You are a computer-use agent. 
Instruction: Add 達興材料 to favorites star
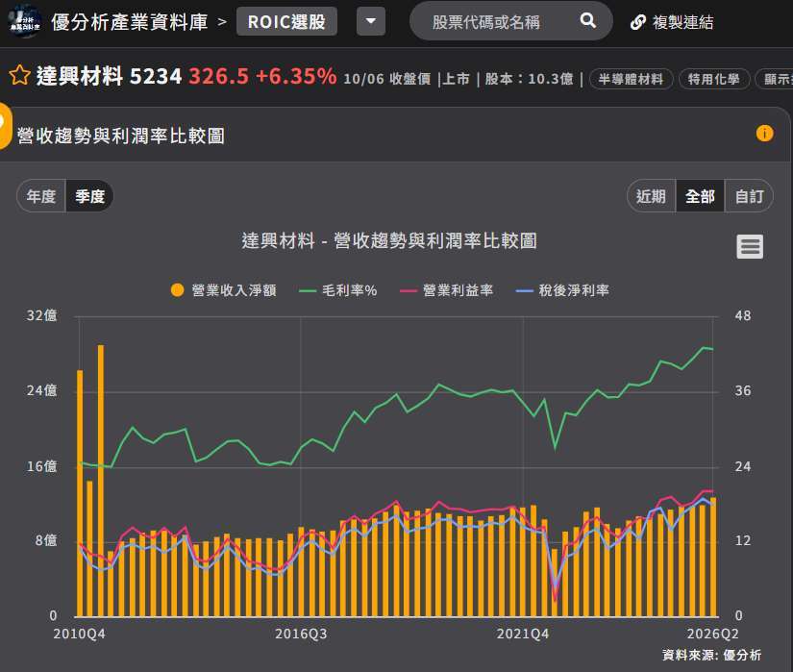pyautogui.click(x=20, y=75)
